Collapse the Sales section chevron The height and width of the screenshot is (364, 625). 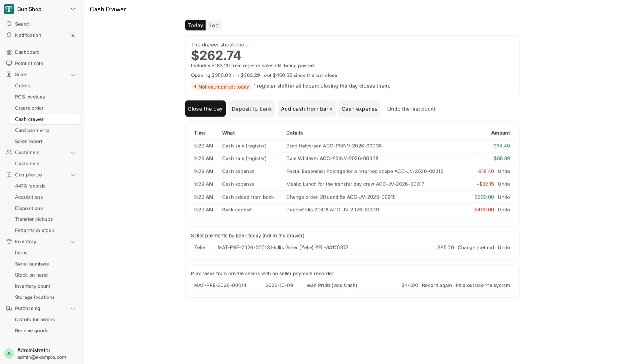(73, 75)
